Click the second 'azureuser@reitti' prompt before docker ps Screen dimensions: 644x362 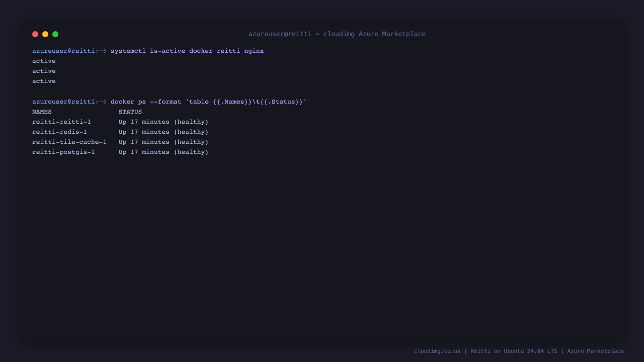63,102
